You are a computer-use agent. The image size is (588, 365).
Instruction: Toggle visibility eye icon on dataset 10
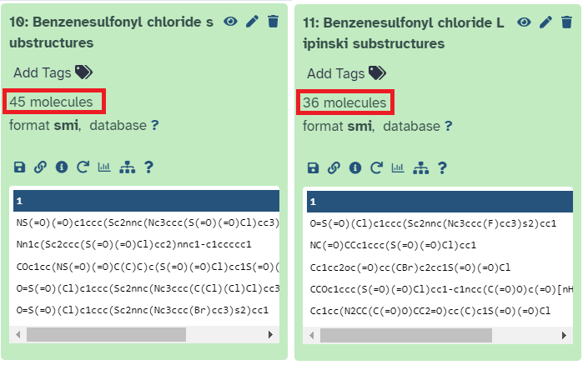click(231, 22)
